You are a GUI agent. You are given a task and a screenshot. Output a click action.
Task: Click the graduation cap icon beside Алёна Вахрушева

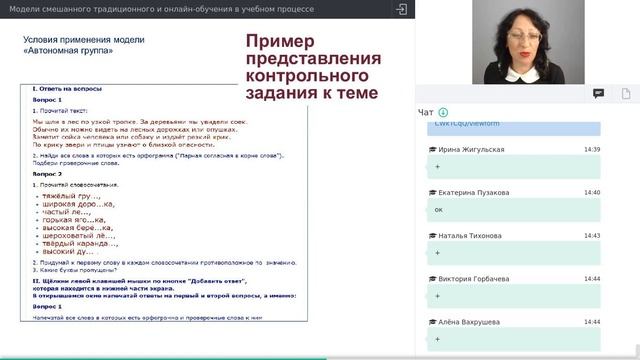point(433,322)
